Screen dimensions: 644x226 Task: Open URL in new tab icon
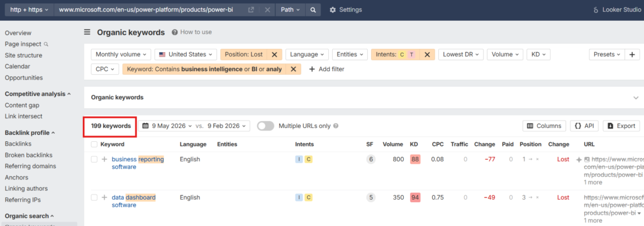tap(251, 10)
